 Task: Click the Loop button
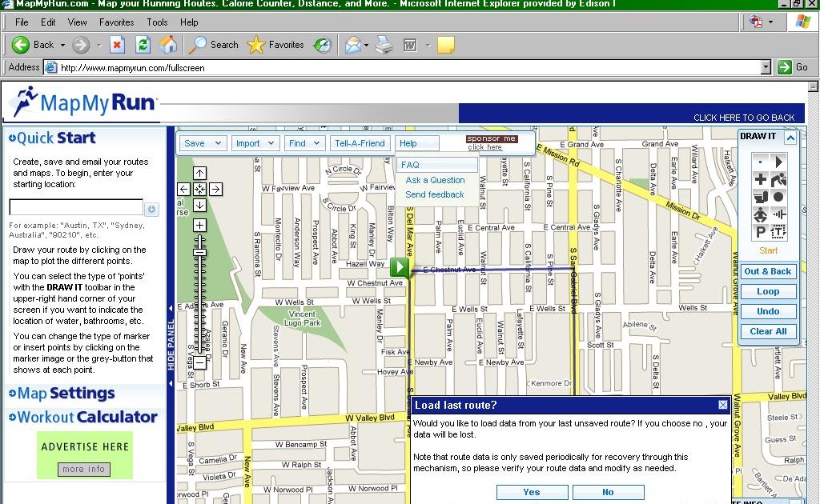(768, 291)
